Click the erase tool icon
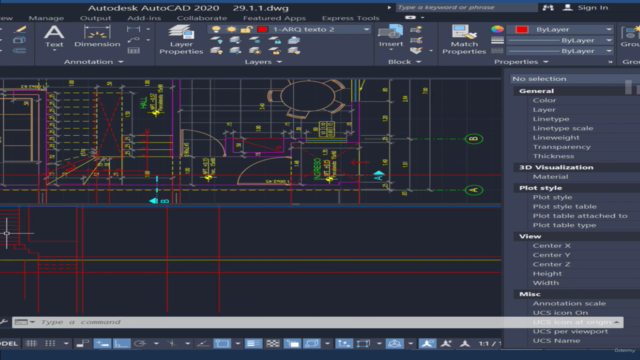 (x=19, y=29)
